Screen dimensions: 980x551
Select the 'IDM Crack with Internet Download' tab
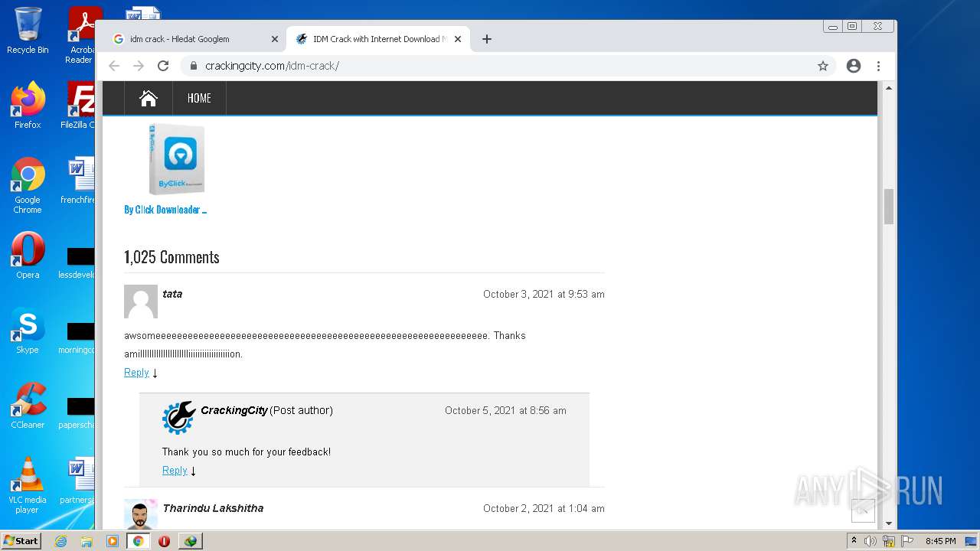[x=378, y=39]
